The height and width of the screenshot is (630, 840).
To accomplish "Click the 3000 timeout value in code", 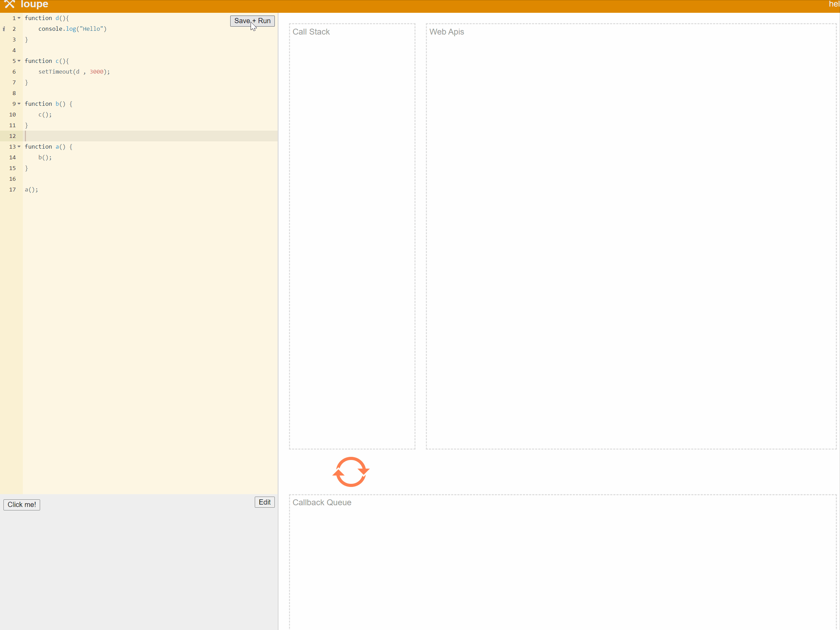I will 96,72.
